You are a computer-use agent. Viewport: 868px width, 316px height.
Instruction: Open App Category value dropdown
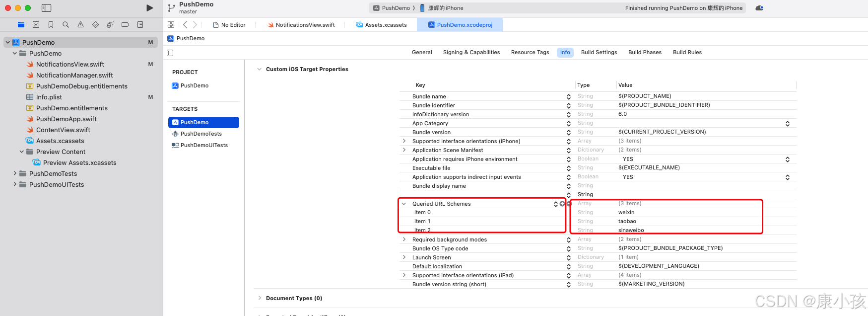[x=788, y=123]
